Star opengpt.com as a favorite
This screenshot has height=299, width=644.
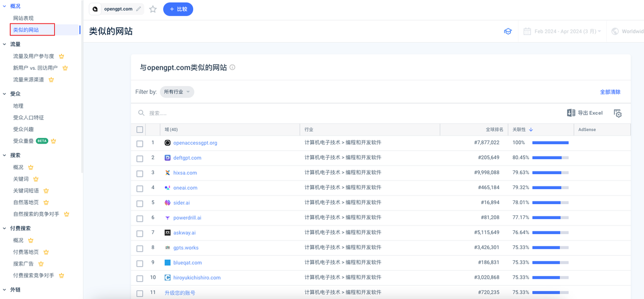point(153,9)
